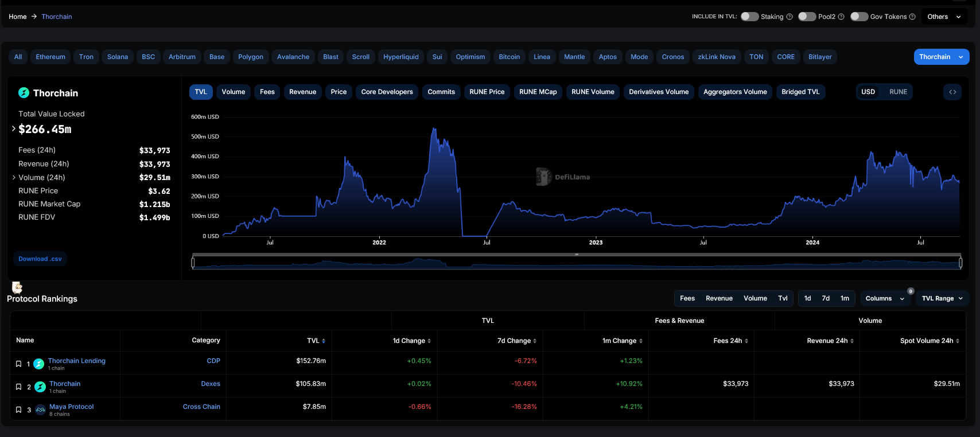The image size is (980, 437).
Task: Open the Others dropdown menu
Action: (x=944, y=17)
